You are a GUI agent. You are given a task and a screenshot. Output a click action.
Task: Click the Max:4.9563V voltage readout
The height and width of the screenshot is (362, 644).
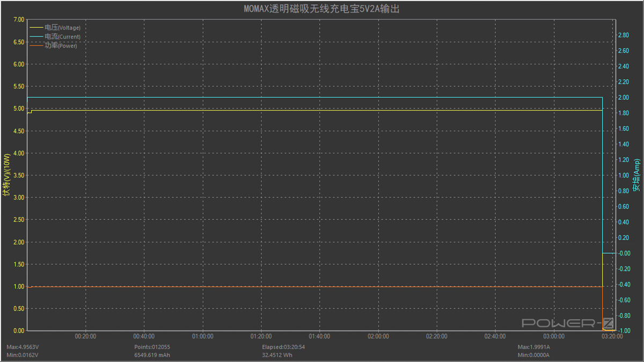point(21,347)
